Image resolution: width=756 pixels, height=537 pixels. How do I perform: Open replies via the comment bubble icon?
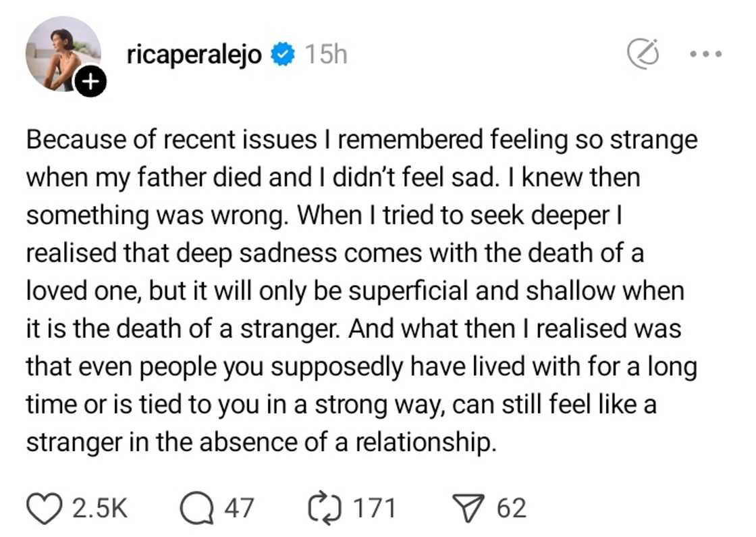pos(197,508)
